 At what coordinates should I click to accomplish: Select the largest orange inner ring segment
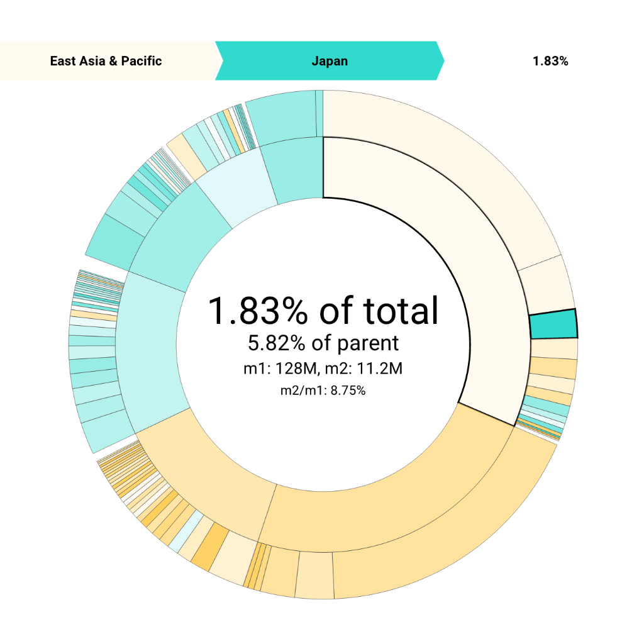point(390,497)
